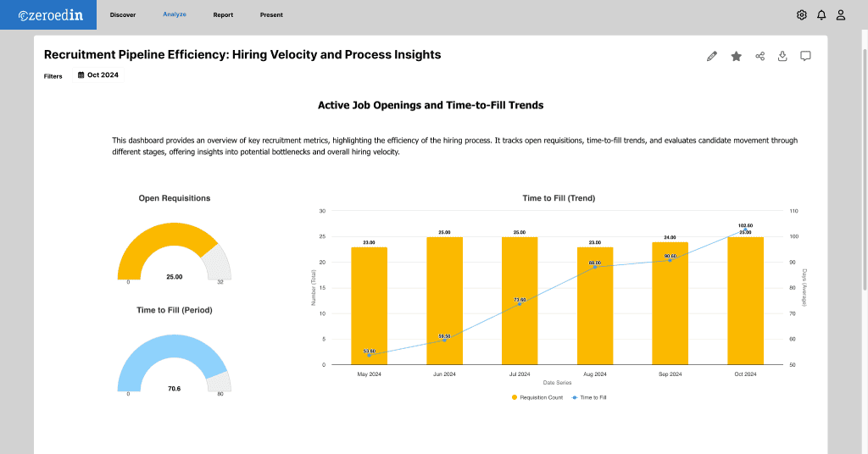This screenshot has width=868, height=454.
Task: Mark dashboard as favorite with star icon
Action: pyautogui.click(x=736, y=56)
